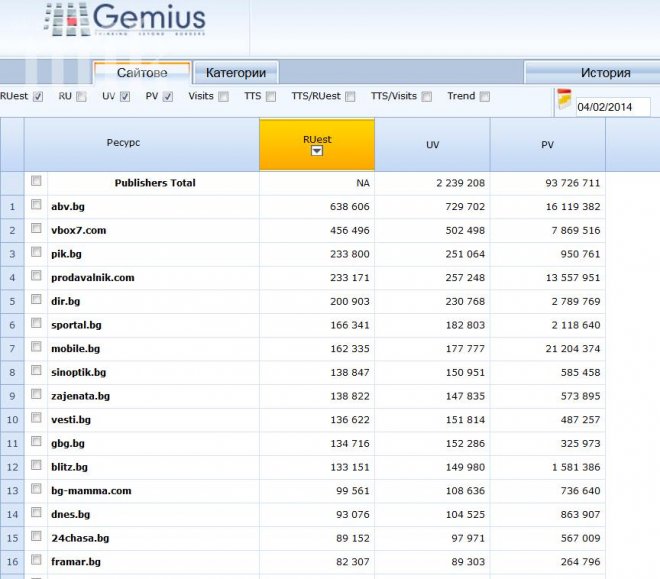Click the NA value in Publishers Total row

click(363, 183)
